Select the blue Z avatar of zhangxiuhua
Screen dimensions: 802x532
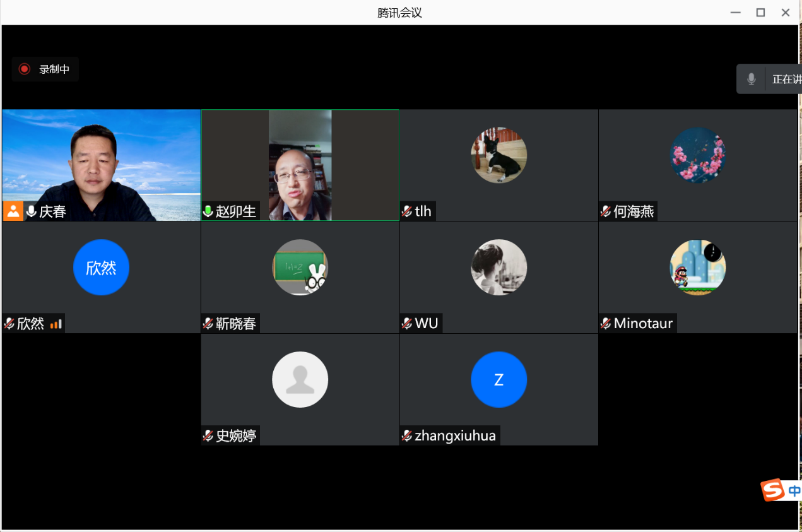click(x=498, y=379)
